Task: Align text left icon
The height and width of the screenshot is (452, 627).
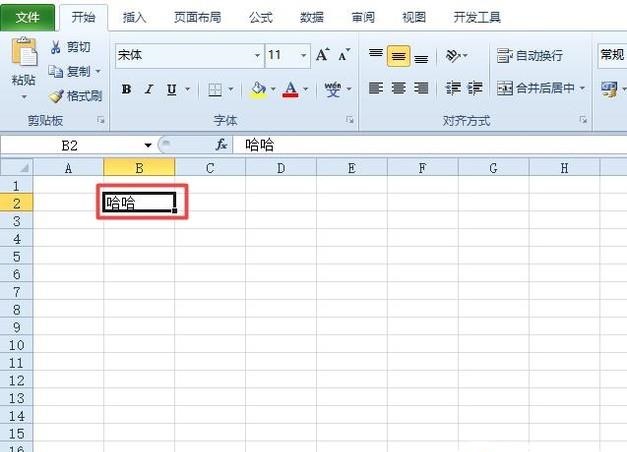Action: pos(376,88)
